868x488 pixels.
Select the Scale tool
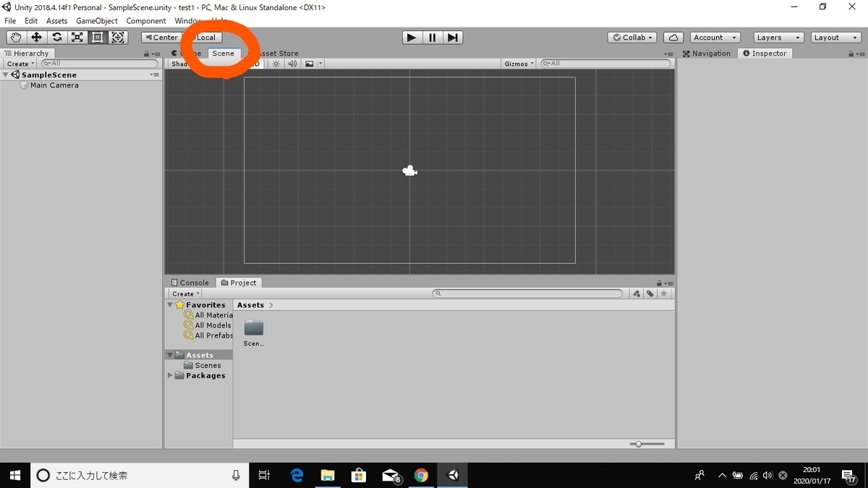(77, 38)
